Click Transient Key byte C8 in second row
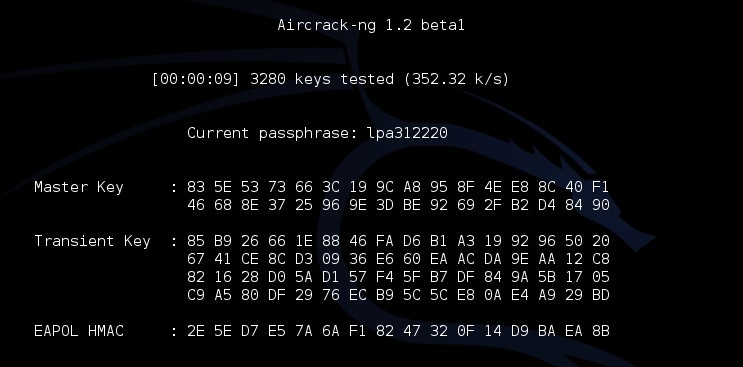The width and height of the screenshot is (743, 367). pos(600,259)
